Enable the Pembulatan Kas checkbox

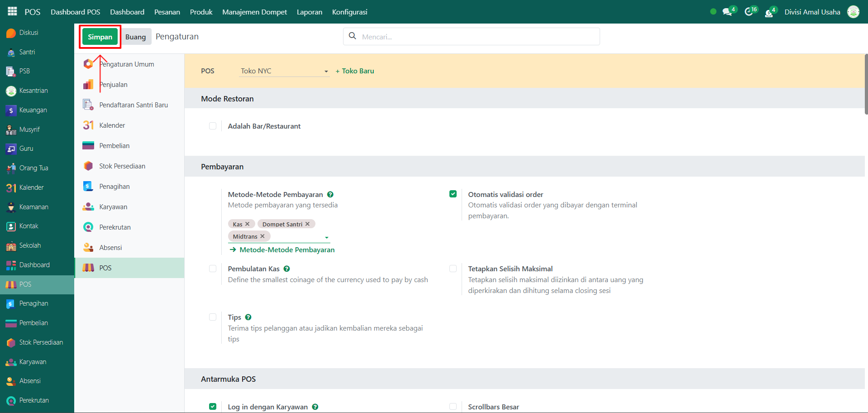pyautogui.click(x=213, y=269)
